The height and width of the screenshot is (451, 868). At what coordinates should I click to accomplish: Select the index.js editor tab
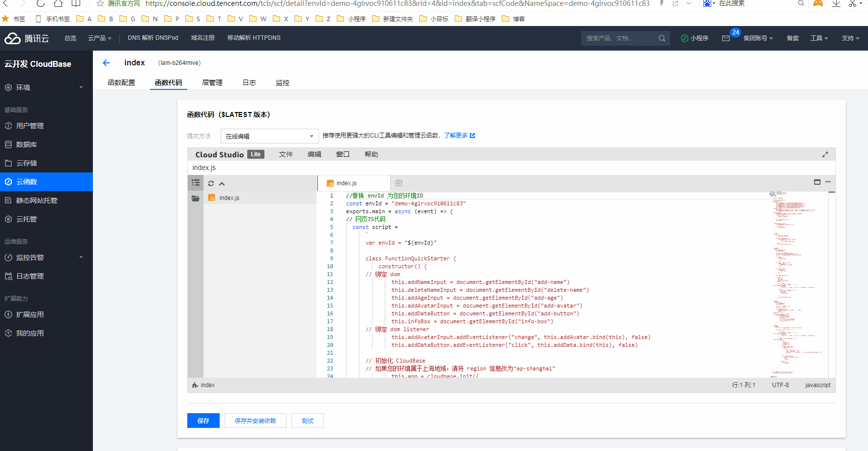(x=354, y=183)
